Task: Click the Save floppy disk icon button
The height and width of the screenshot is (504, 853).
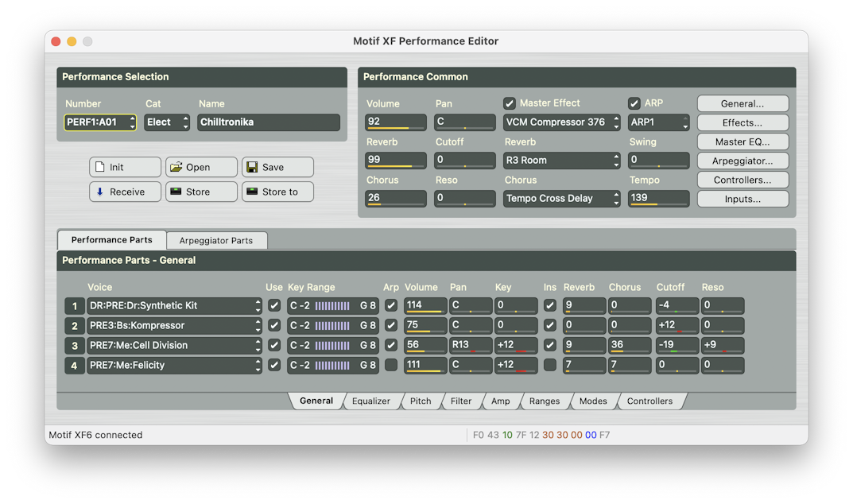Action: 277,167
